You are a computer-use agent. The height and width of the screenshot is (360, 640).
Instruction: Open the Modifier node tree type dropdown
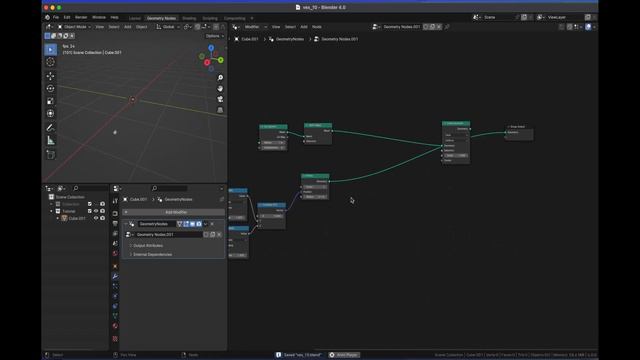255,27
